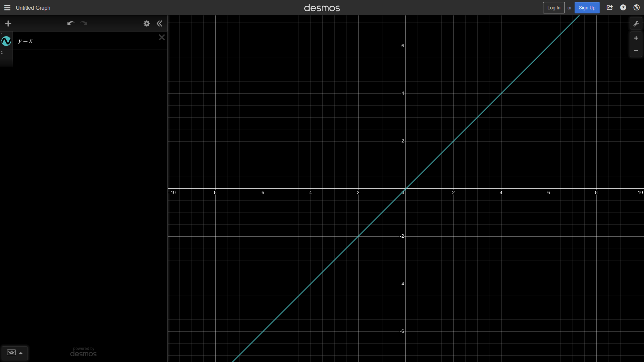Open the graph settings wrench
The width and height of the screenshot is (644, 362).
[636, 24]
